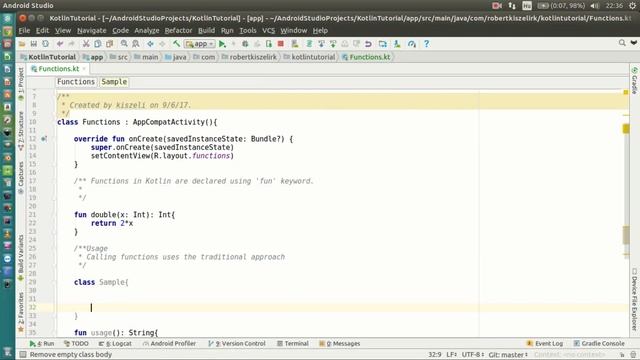
Task: Open the Android Profiler button
Action: click(169, 344)
